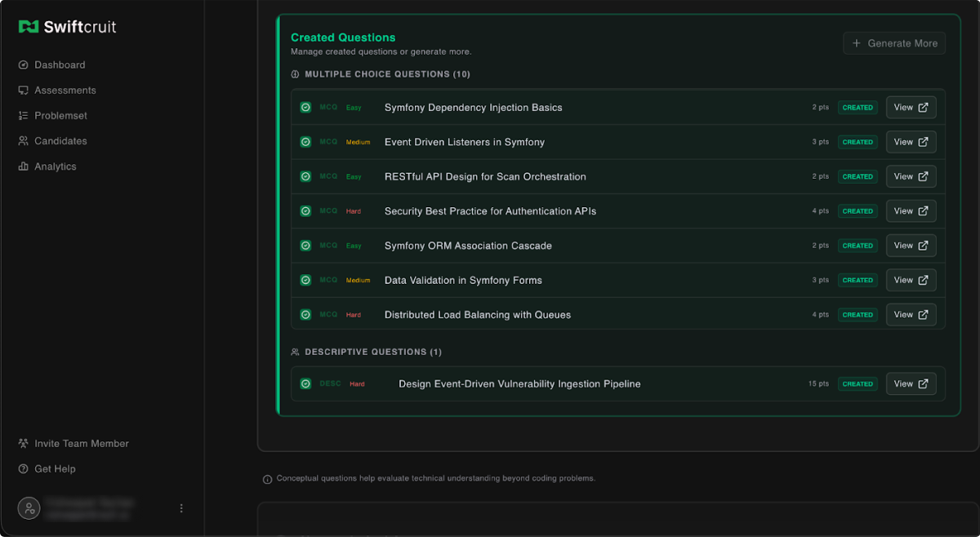980x541 pixels.
Task: Toggle the check circle for Event Driven Listeners
Action: point(305,142)
